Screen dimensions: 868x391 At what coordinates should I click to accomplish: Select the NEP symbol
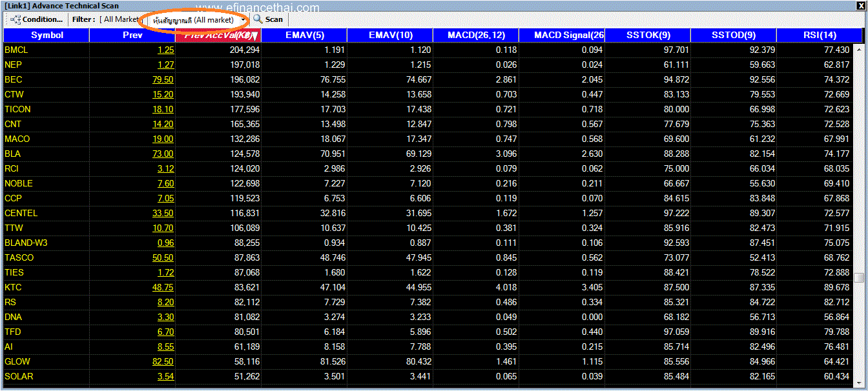13,65
